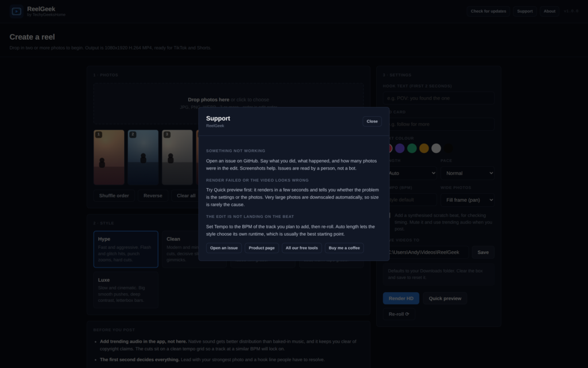588x368 pixels.
Task: Click the Render HD button
Action: click(401, 298)
